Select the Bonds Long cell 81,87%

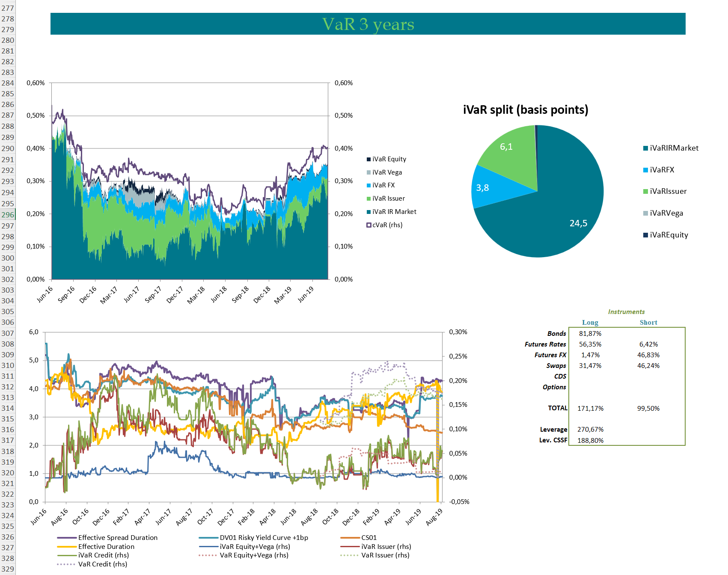pyautogui.click(x=590, y=334)
